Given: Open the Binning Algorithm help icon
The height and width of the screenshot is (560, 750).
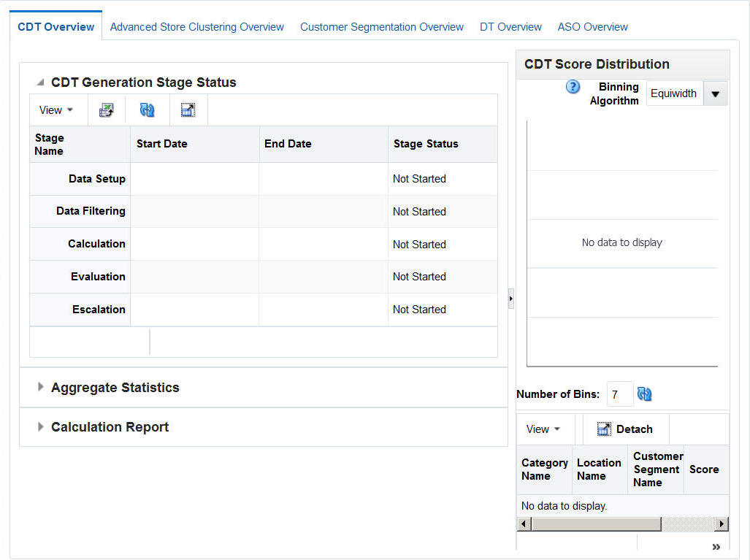Looking at the screenshot, I should (x=573, y=87).
